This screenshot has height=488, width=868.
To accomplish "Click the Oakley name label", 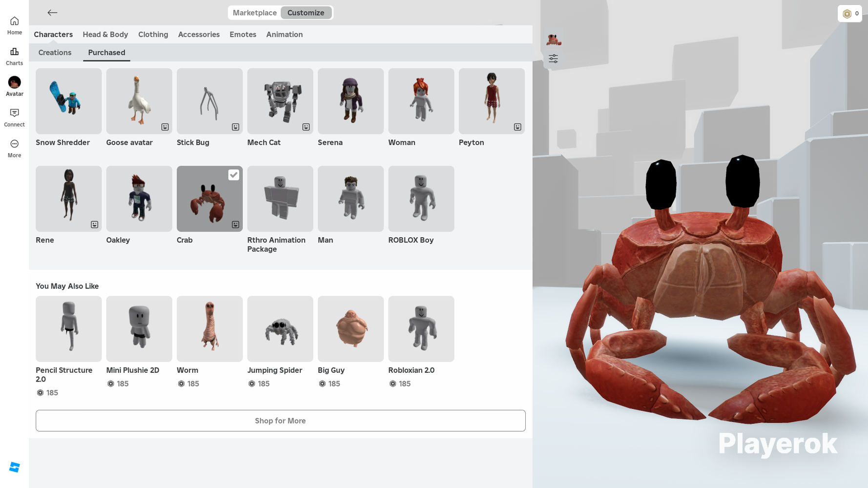I will click(x=118, y=240).
